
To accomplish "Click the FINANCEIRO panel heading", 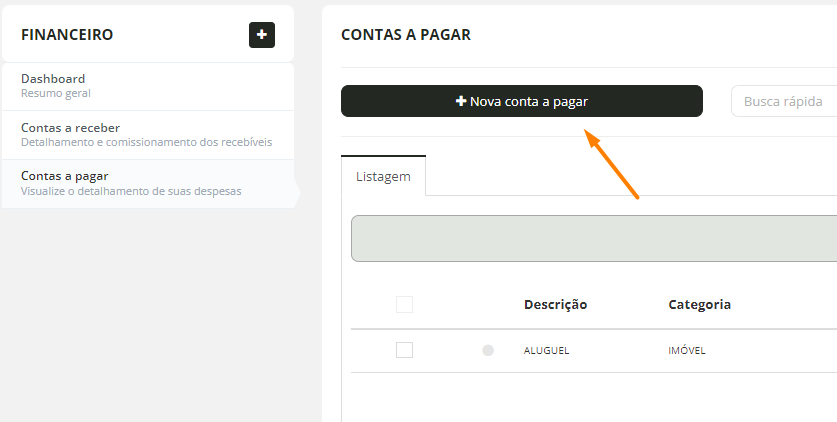I will (67, 35).
